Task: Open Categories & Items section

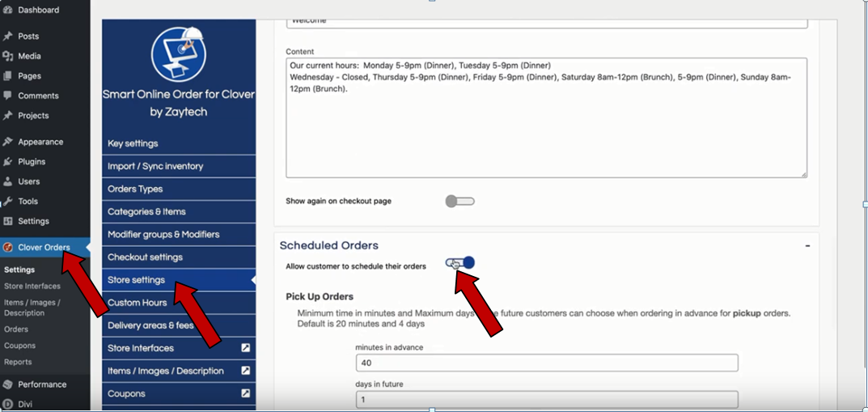Action: point(179,211)
